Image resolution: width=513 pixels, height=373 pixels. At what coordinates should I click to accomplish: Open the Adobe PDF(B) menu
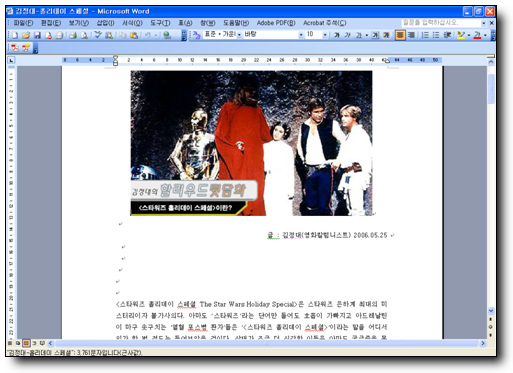pos(276,23)
